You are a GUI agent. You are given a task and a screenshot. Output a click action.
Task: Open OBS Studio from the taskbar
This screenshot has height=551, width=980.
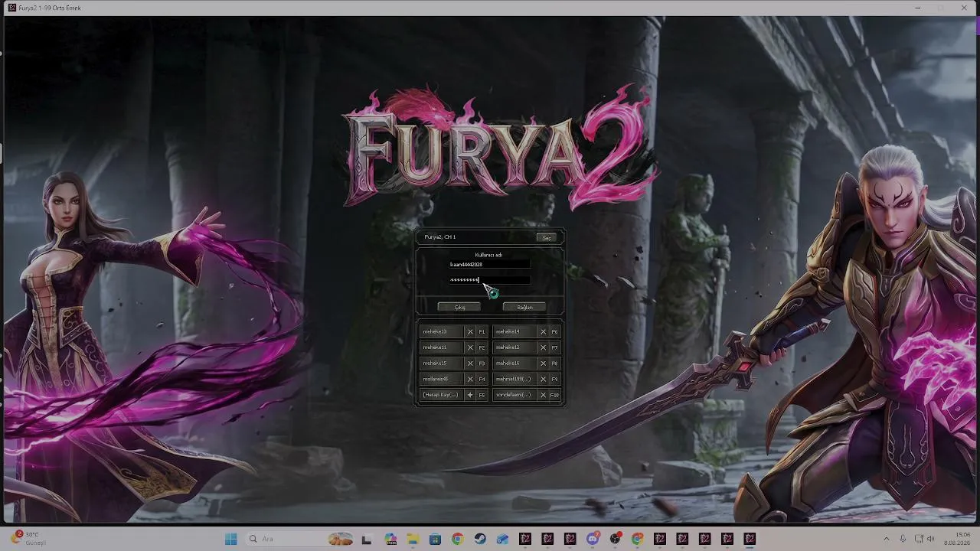point(615,539)
